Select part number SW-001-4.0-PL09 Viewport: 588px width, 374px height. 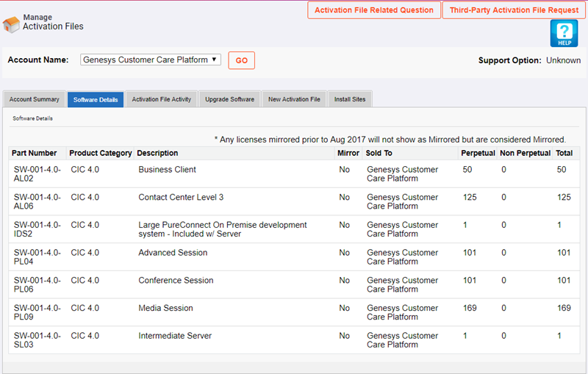[x=37, y=312]
